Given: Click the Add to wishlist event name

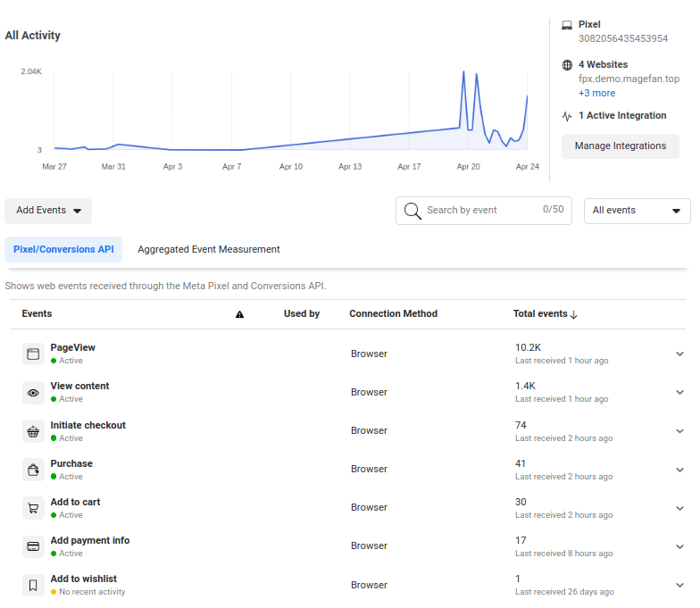Looking at the screenshot, I should point(84,579).
